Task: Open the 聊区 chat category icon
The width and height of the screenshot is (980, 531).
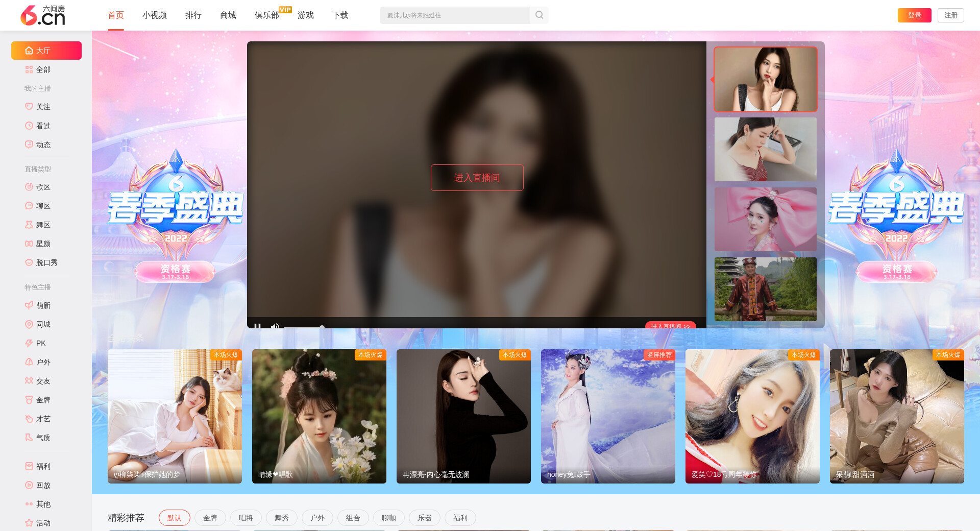Action: pyautogui.click(x=29, y=206)
